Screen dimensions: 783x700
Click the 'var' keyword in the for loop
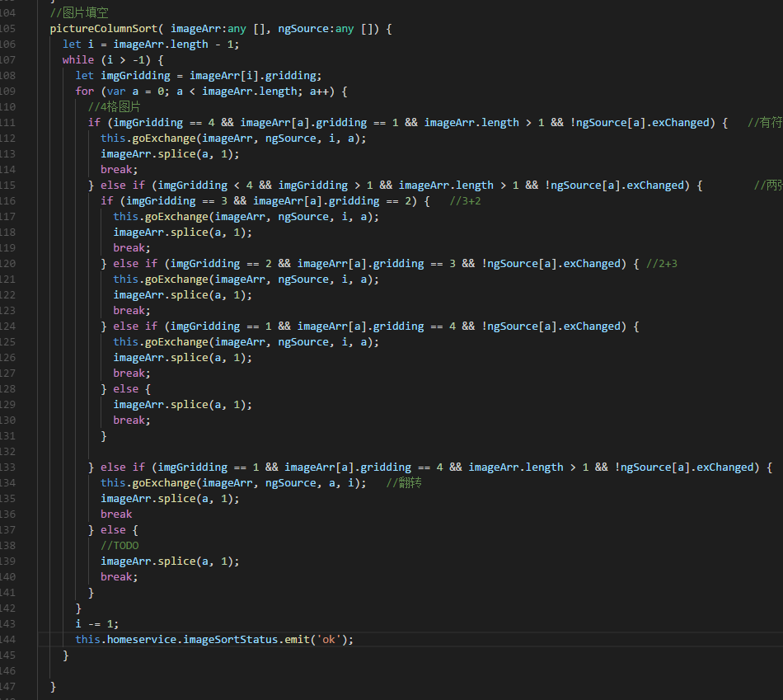coord(116,92)
